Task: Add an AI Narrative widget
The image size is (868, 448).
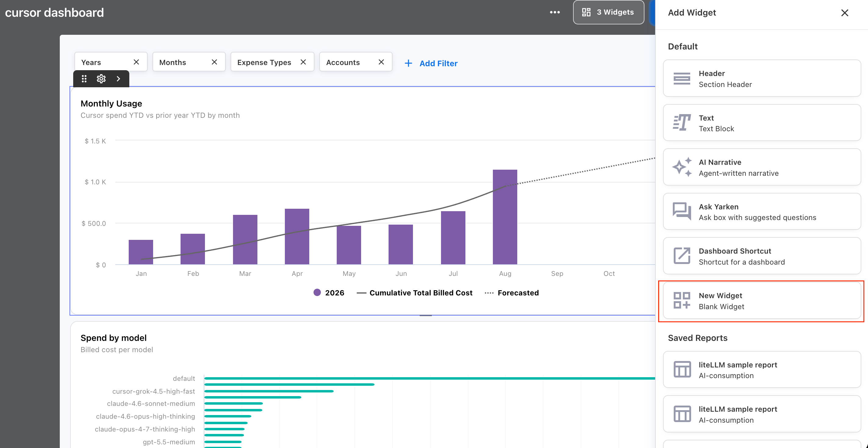Action: [x=762, y=167]
